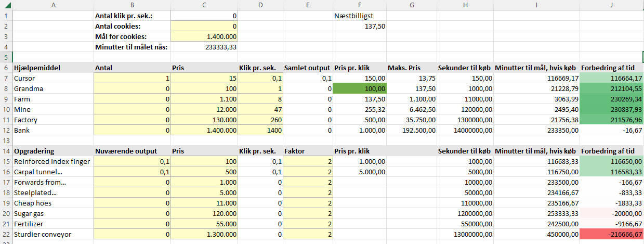Select the 'Næstbilligst' label cell
Viewport: 644px width, 244px height.
359,16
